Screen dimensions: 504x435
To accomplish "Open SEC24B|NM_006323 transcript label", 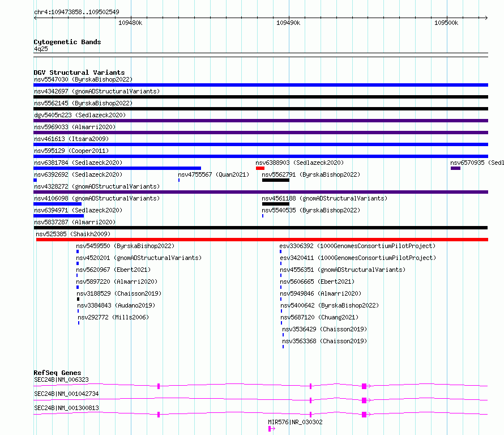I will click(x=61, y=379).
